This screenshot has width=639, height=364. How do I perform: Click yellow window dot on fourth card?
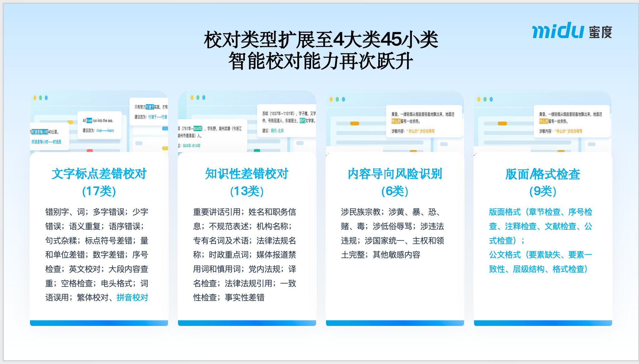479,99
